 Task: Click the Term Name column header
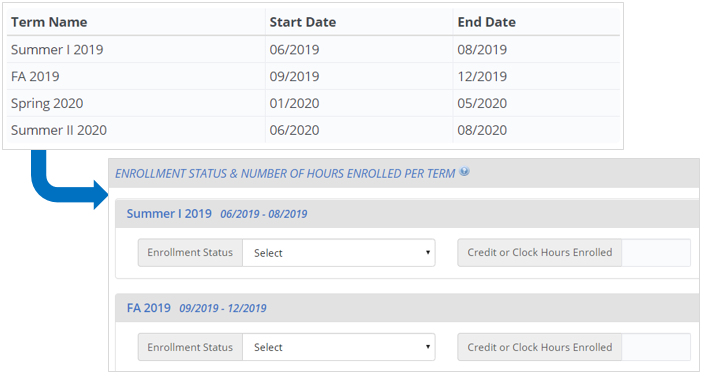click(x=49, y=22)
